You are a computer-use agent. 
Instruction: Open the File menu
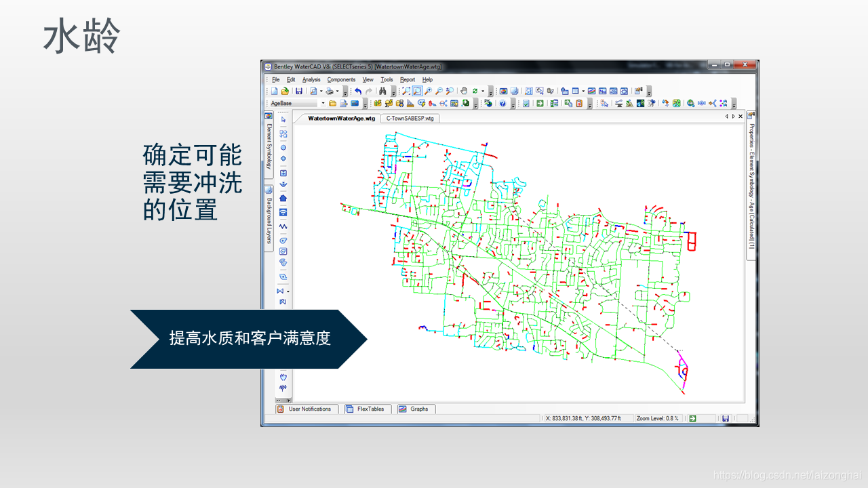pyautogui.click(x=276, y=79)
